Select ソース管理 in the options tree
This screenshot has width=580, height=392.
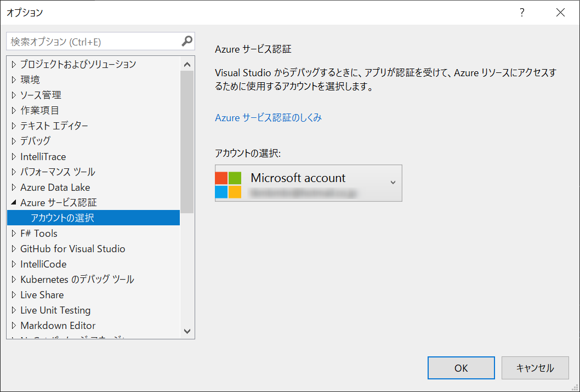(41, 95)
